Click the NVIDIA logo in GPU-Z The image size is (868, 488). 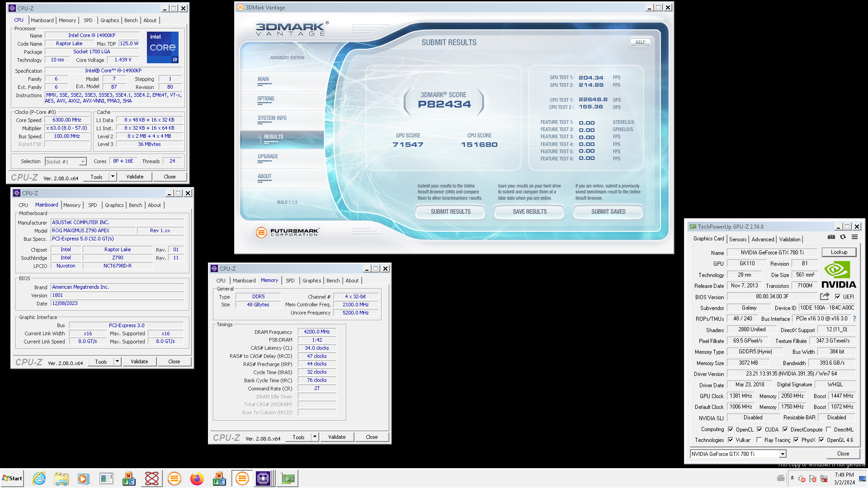(839, 275)
